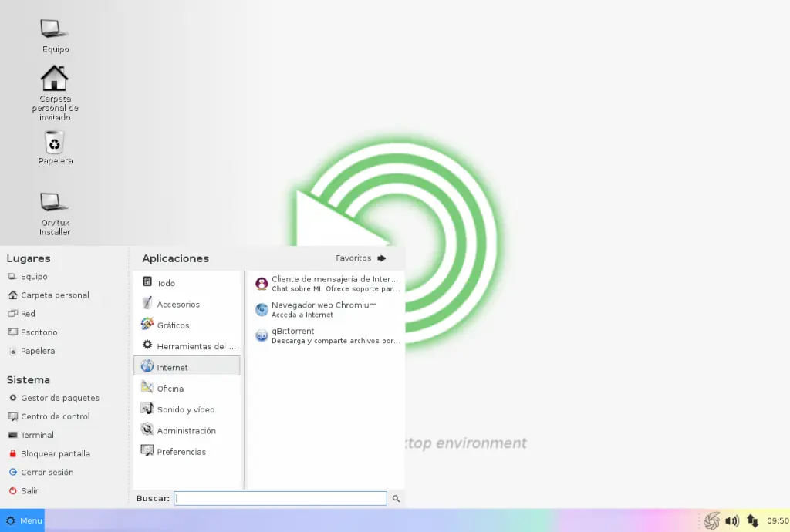
Task: Launch Navegador web Chromium
Action: tap(327, 309)
